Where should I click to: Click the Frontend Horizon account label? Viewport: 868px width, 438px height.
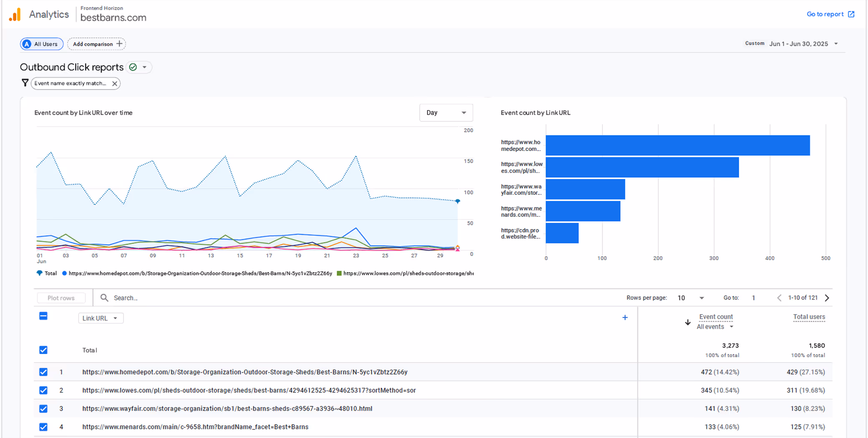click(102, 8)
